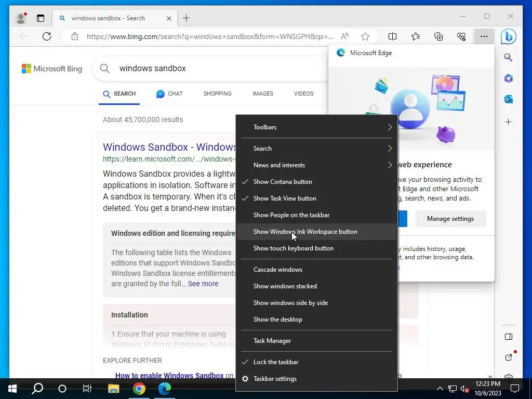532x399 pixels.
Task: Choose Show the desktop
Action: click(316, 320)
